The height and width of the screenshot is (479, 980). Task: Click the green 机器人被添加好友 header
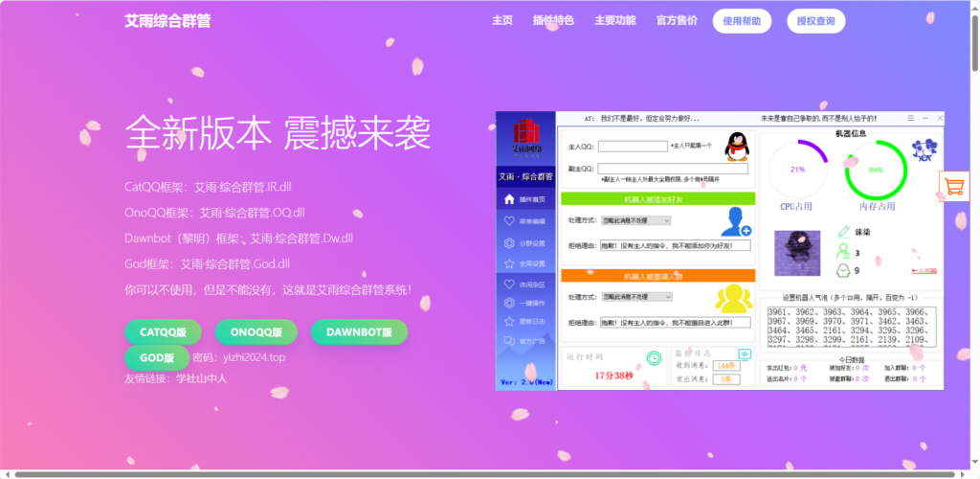[658, 199]
